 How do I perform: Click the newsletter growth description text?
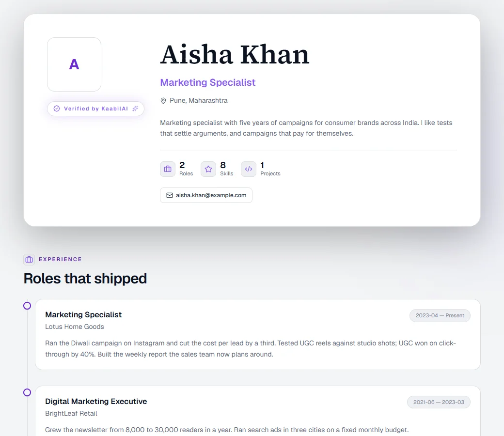(x=227, y=430)
